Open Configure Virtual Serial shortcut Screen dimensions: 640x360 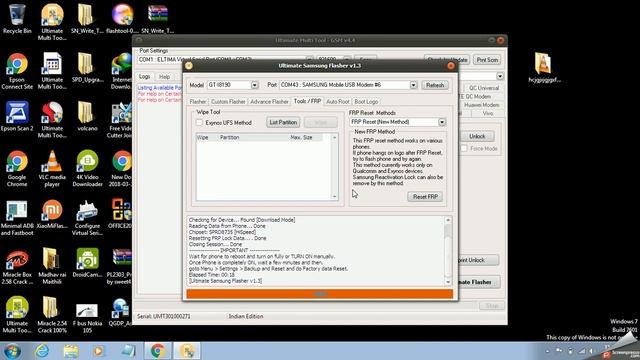[x=87, y=217]
